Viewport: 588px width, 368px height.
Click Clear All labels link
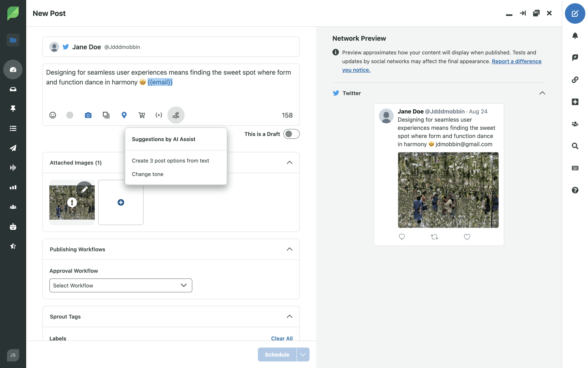[x=282, y=338]
